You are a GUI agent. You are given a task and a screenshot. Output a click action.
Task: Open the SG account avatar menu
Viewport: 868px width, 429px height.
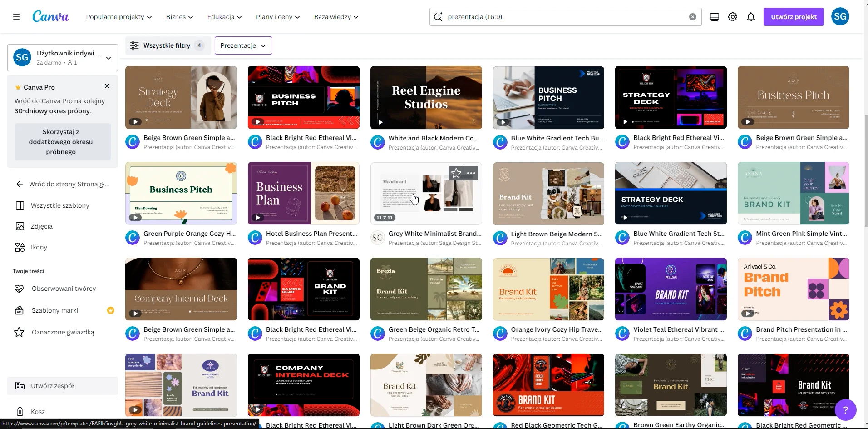click(840, 17)
